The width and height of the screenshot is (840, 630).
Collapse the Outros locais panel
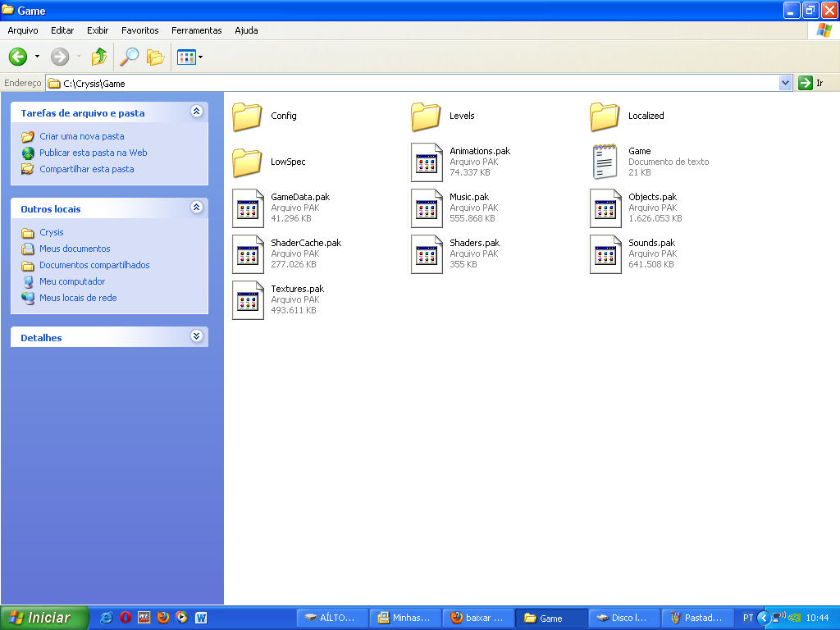click(x=197, y=207)
